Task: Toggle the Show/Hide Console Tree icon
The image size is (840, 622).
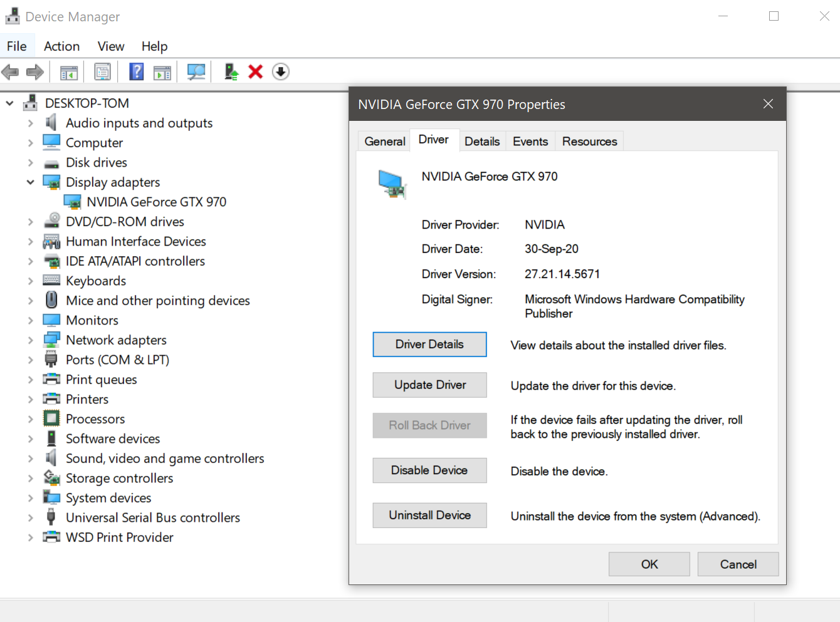Action: click(x=69, y=72)
